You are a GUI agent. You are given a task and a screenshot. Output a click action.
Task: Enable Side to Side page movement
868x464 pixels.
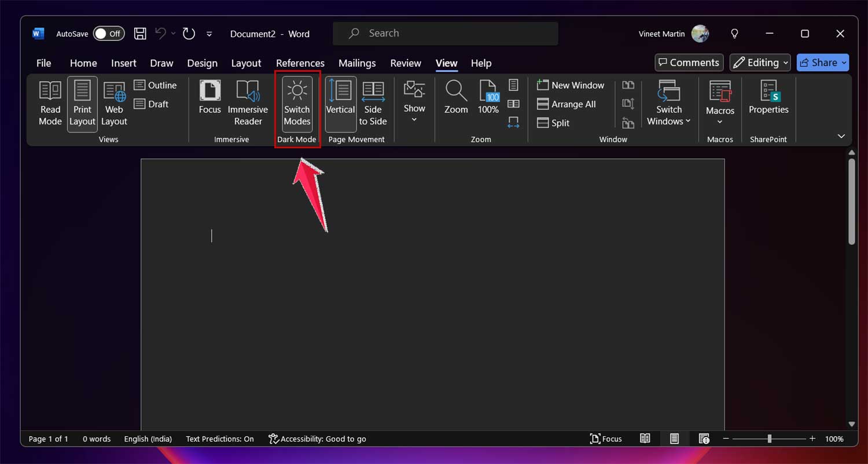click(x=373, y=104)
